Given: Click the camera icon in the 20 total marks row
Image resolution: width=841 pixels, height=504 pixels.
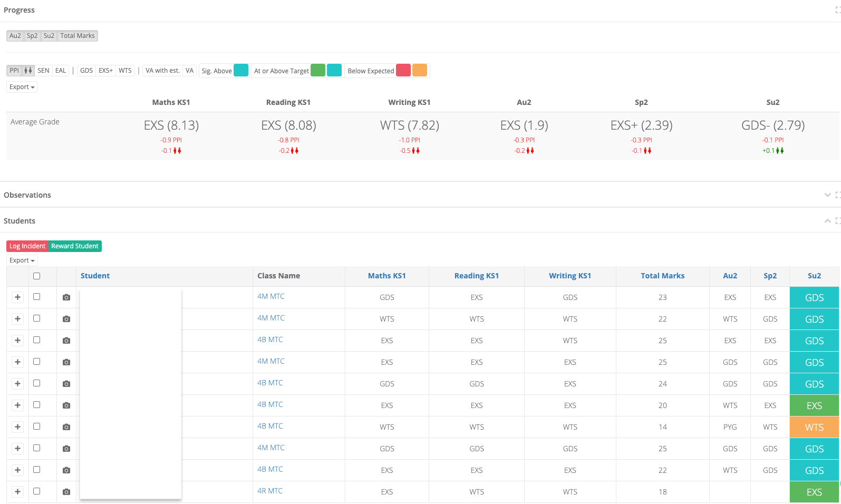Looking at the screenshot, I should pos(66,405).
